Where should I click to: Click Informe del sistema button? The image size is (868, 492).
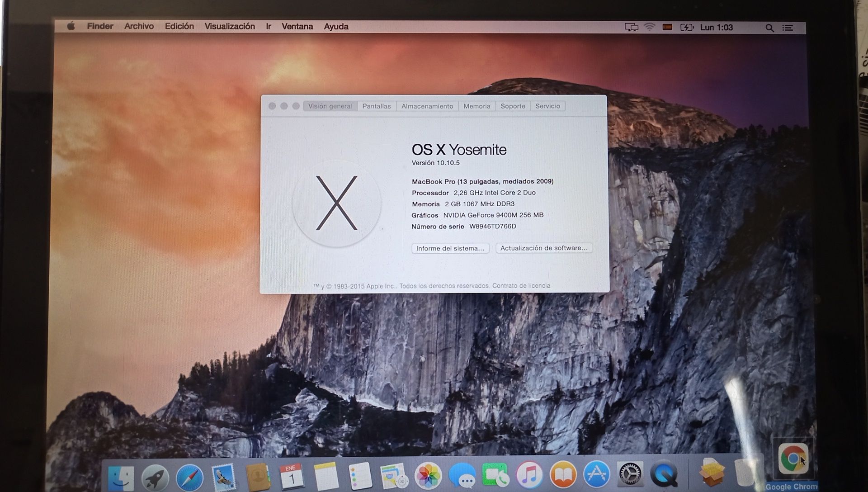coord(450,248)
